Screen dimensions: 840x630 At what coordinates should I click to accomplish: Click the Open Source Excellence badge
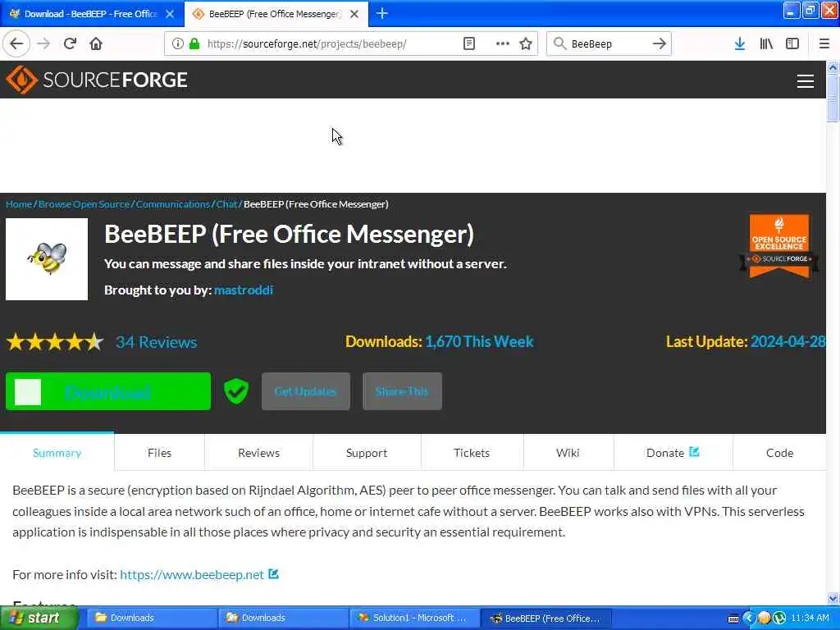click(x=779, y=246)
